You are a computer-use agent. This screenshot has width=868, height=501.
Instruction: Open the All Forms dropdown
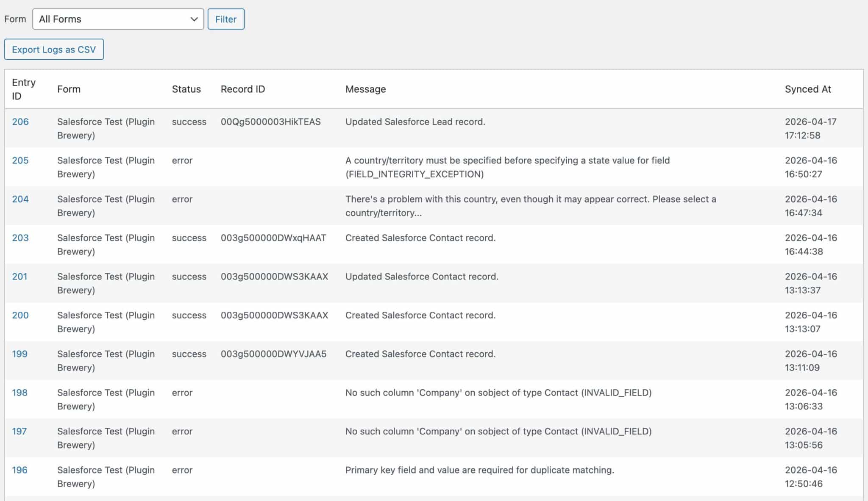[118, 19]
